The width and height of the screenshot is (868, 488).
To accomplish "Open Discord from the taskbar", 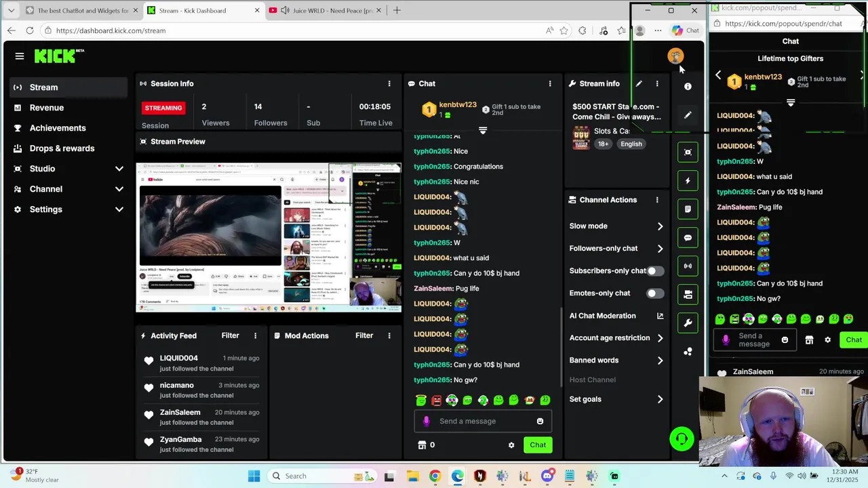I will tap(547, 476).
